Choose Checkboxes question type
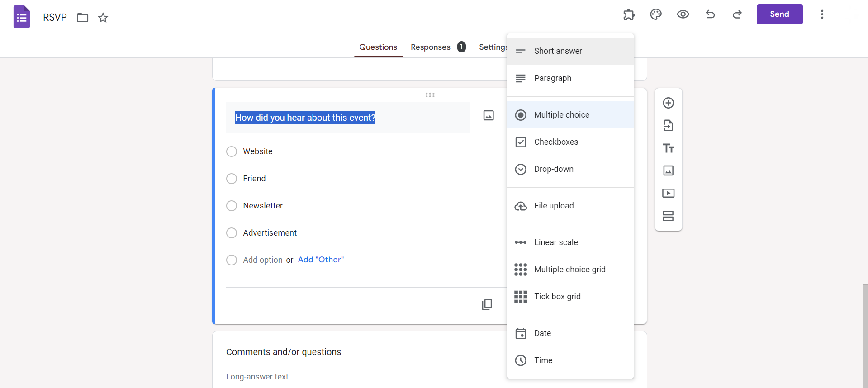 click(x=556, y=142)
